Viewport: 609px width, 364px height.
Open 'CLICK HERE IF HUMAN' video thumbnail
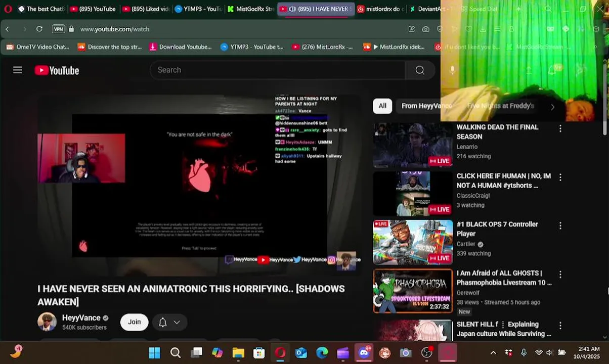click(413, 194)
